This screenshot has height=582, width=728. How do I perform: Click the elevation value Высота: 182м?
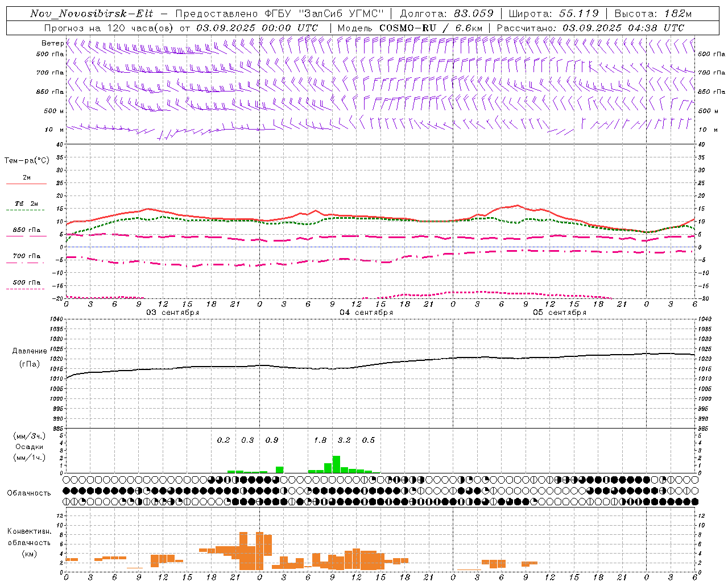click(653, 14)
